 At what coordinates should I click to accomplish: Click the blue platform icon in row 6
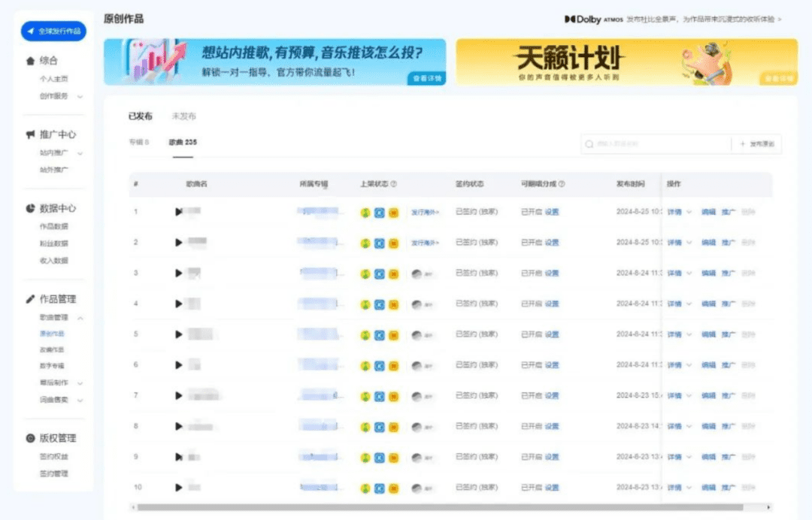click(380, 365)
